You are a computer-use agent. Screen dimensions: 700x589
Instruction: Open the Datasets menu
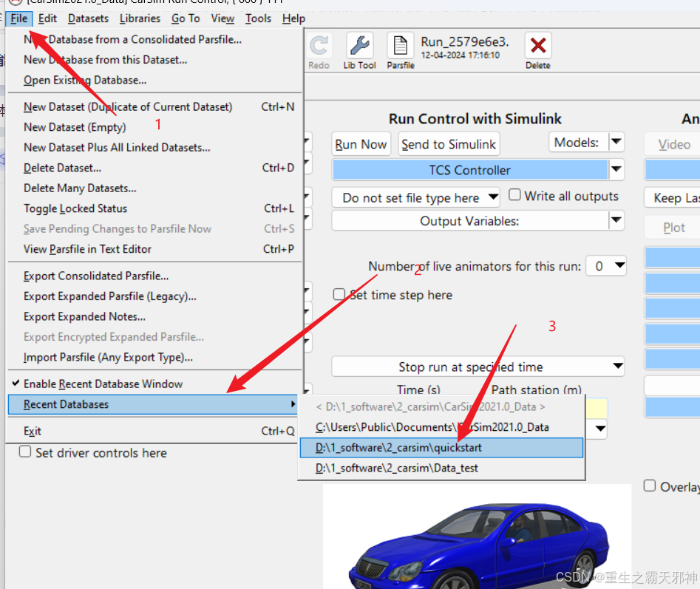point(88,18)
